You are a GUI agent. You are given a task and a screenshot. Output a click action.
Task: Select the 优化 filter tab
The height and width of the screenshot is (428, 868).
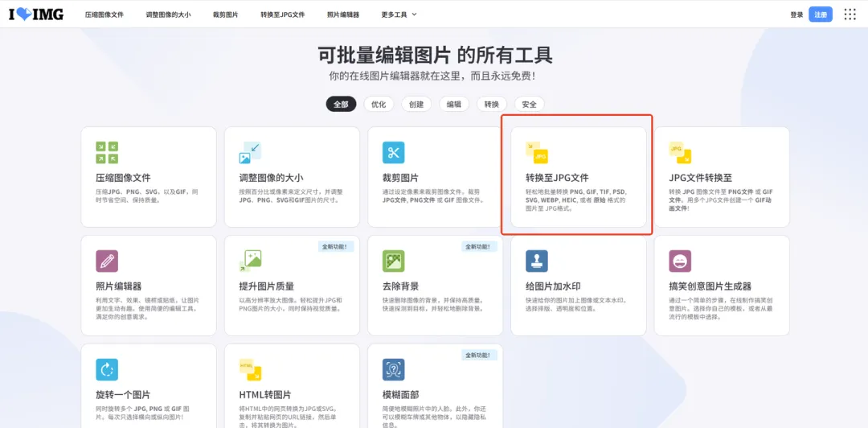coord(379,105)
